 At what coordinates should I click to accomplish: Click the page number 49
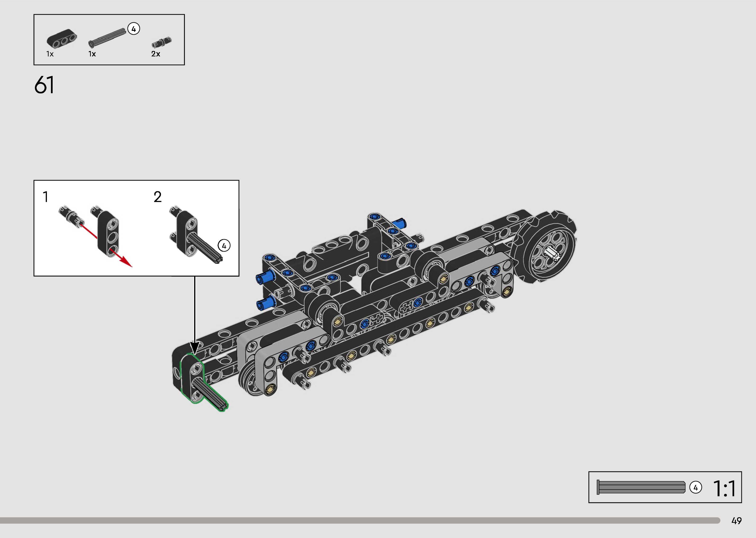click(x=736, y=521)
